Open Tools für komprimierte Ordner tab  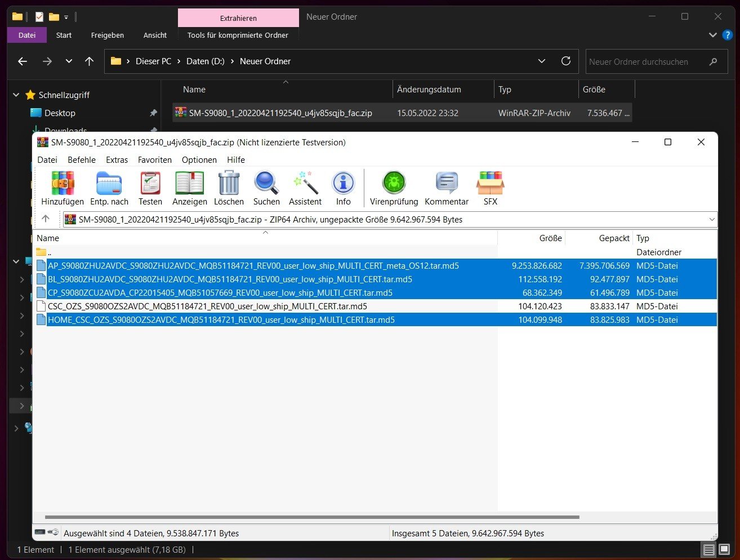238,35
